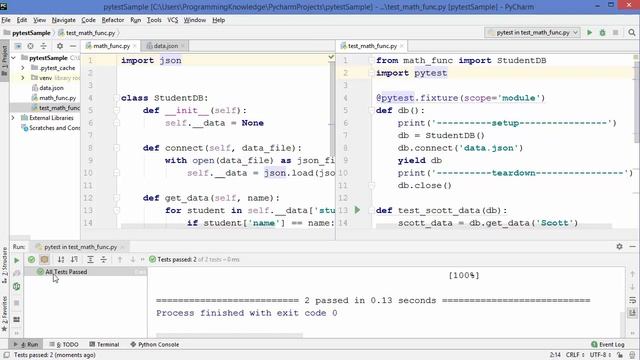Open the Tools menu
Viewport: 640px width, 360px height.
pos(154,20)
